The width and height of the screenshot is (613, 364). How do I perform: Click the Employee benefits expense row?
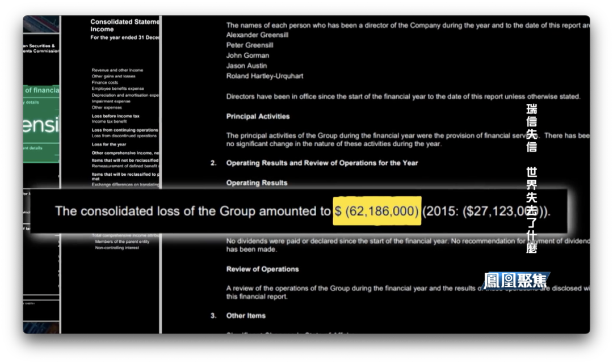click(117, 88)
